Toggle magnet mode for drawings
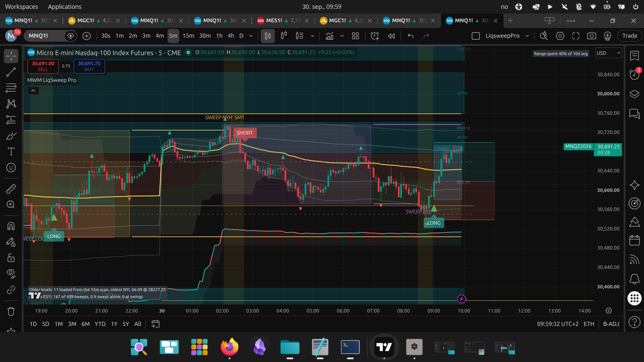Image resolution: width=644 pixels, height=362 pixels. click(x=11, y=226)
